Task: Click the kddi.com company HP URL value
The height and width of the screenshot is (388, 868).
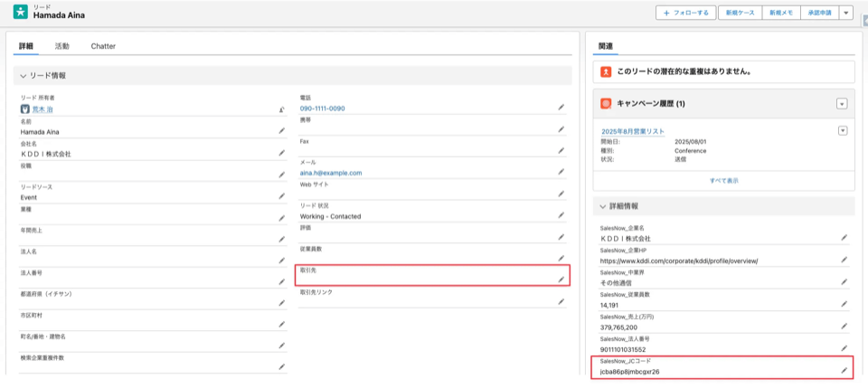Action: 679,260
